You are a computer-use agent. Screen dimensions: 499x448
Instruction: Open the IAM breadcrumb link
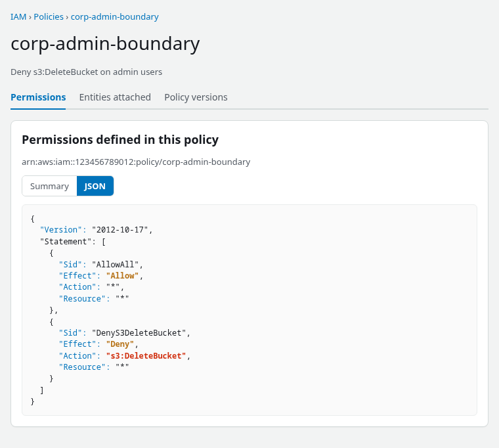pyautogui.click(x=18, y=17)
